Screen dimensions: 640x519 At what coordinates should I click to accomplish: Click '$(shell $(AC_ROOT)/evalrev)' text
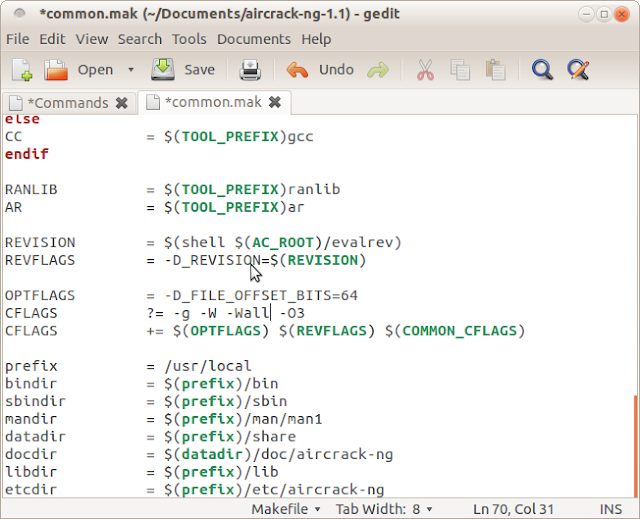pos(283,243)
